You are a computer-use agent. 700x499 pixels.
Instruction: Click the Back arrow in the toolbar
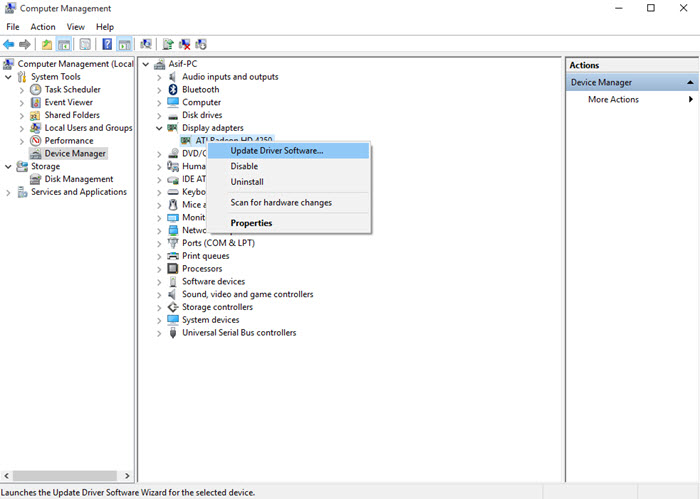[x=8, y=44]
